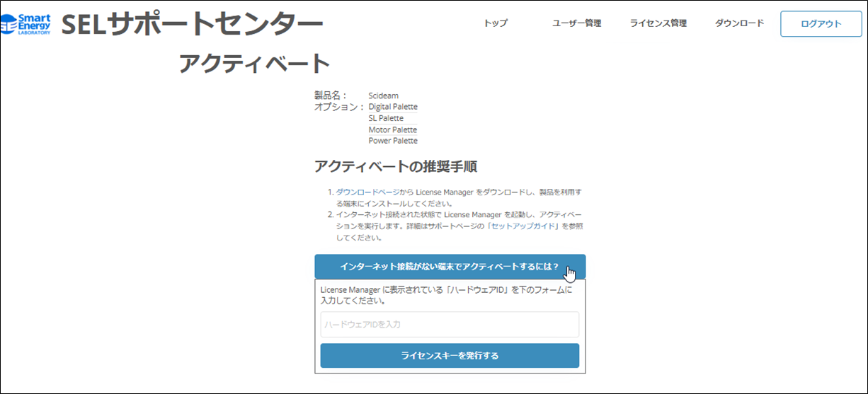
Task: Click the アクティベートの推奨手順 heading
Action: [396, 167]
